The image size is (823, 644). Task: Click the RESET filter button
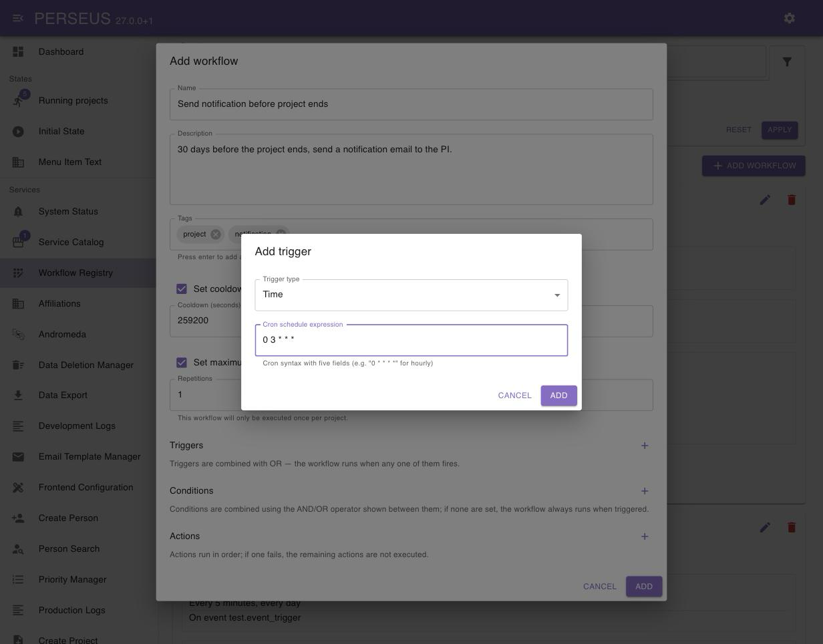[x=739, y=130]
